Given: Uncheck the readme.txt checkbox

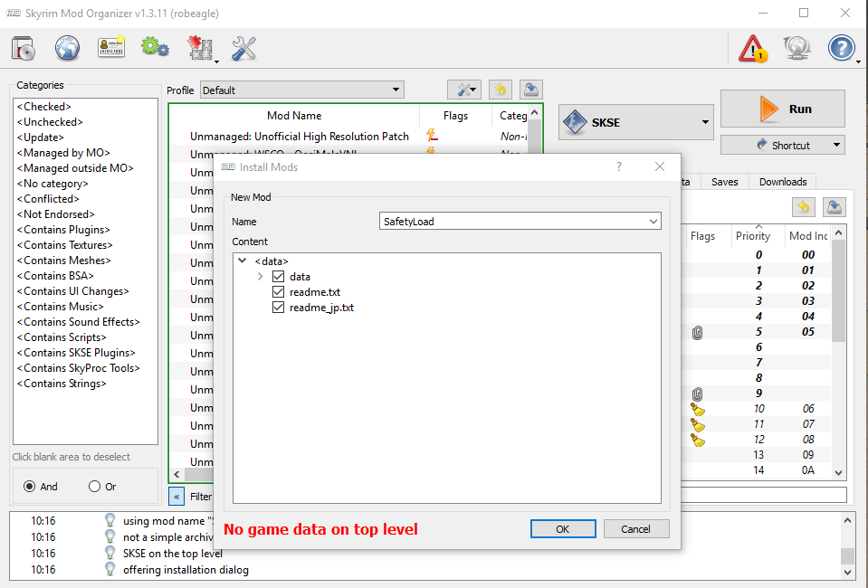Looking at the screenshot, I should (279, 292).
